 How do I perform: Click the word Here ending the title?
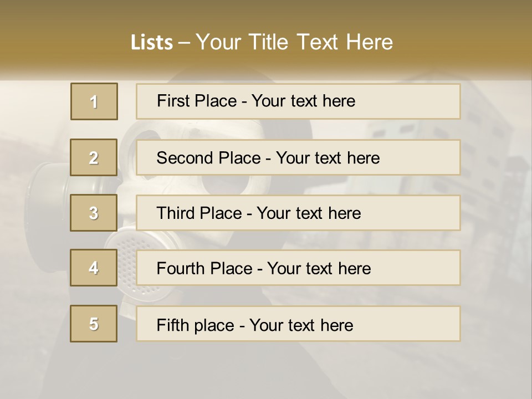click(x=369, y=42)
